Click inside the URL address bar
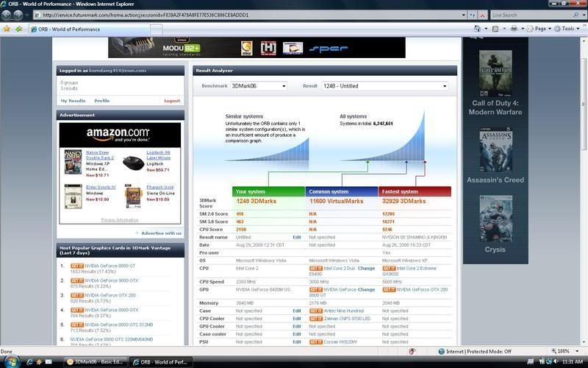The image size is (588, 368). click(x=248, y=15)
